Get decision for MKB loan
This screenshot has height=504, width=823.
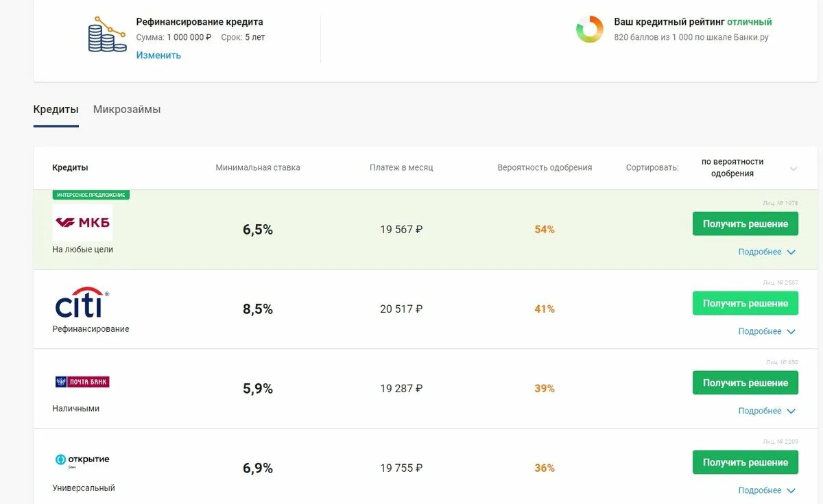point(746,224)
